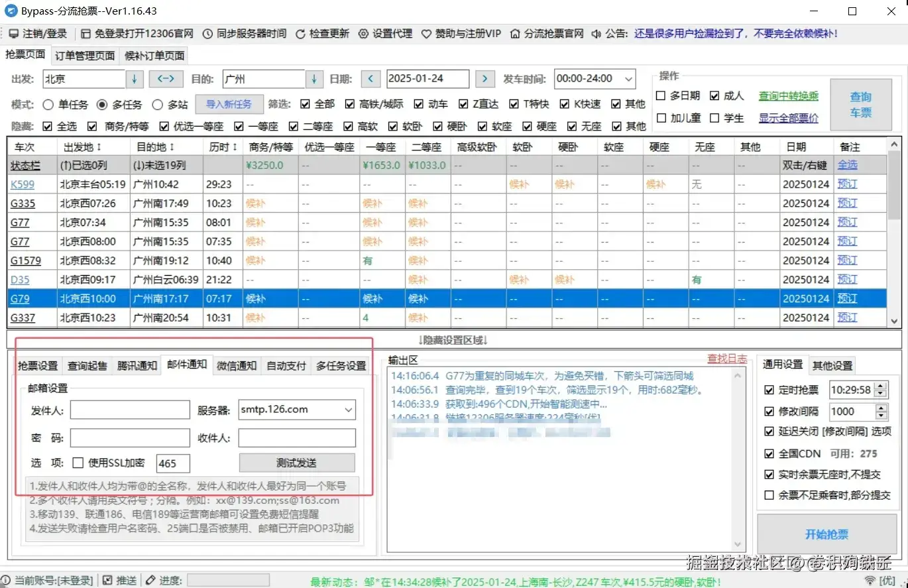Open the 腾讯通知 tab
Screen dimensions: 908x588
click(137, 365)
